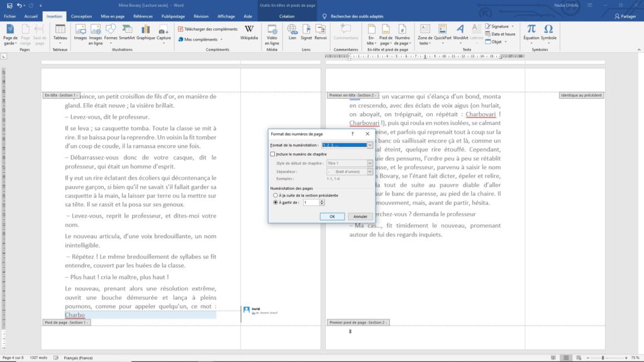Click the Premier pied de page -Section 2- label

point(358,322)
